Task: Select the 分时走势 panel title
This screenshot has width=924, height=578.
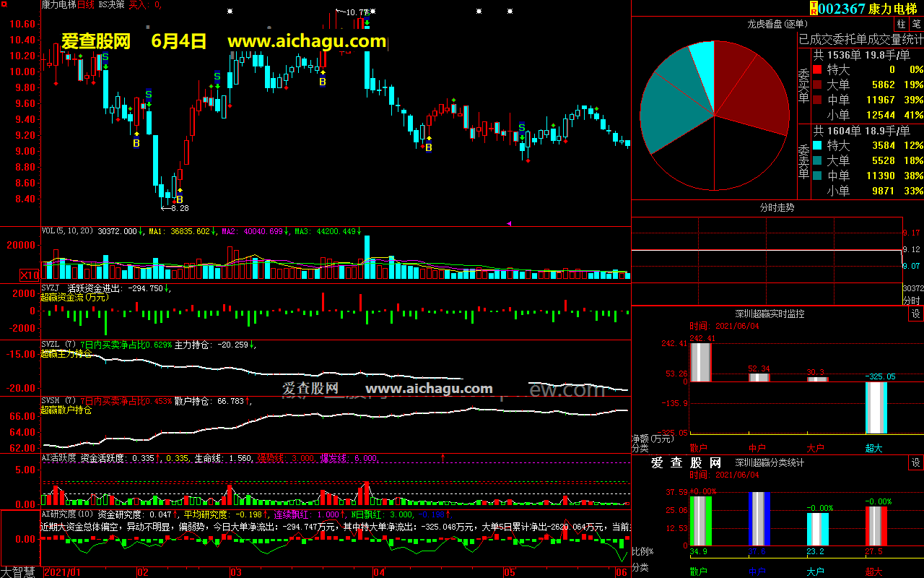Action: 777,207
